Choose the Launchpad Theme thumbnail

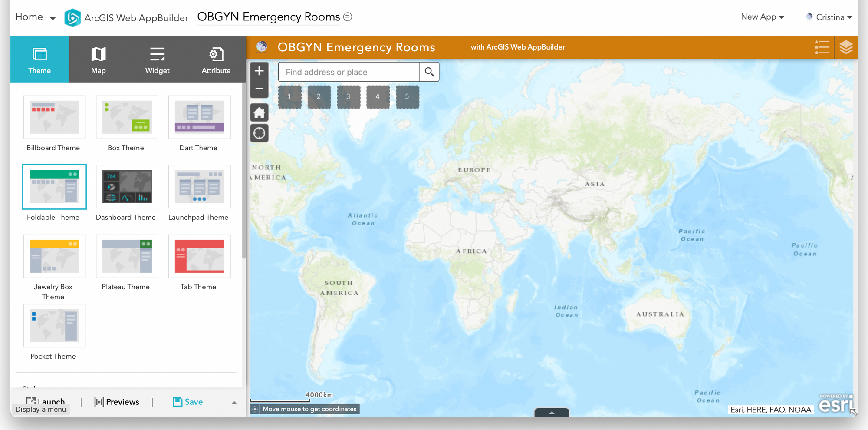pyautogui.click(x=199, y=187)
